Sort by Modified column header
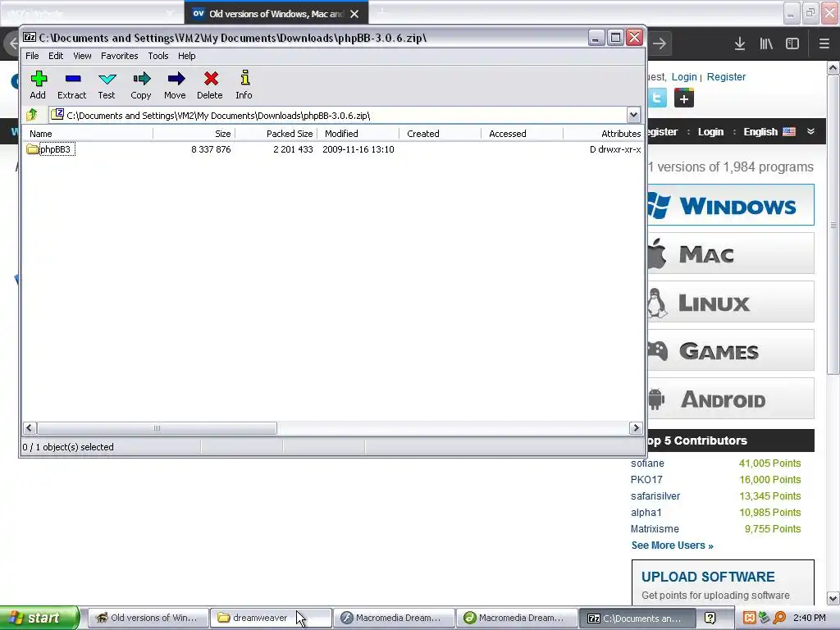The height and width of the screenshot is (630, 840). pos(358,134)
